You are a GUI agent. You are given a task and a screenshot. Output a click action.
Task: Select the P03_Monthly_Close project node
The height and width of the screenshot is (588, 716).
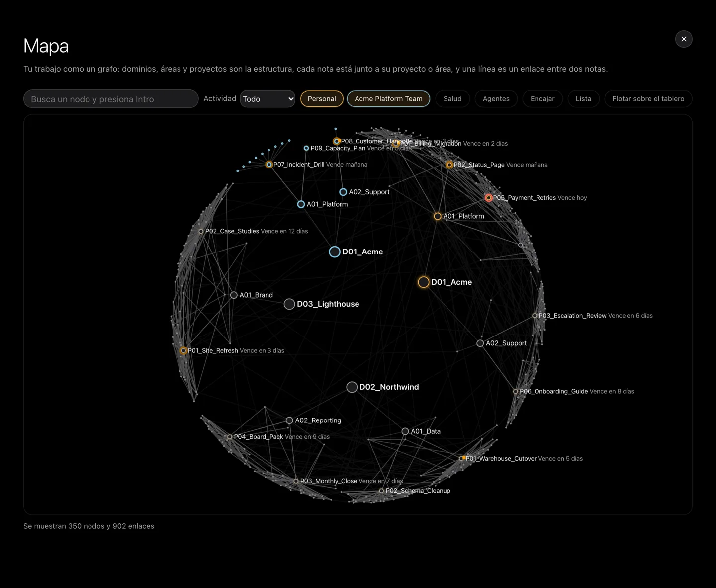click(296, 481)
